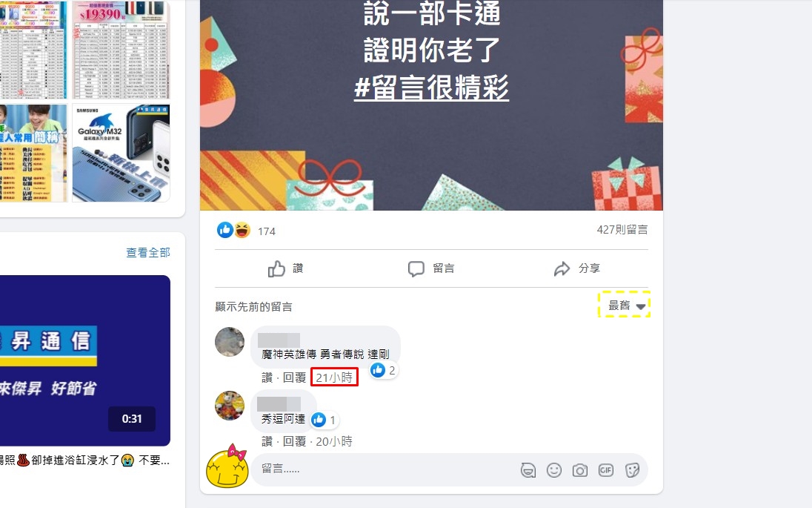The image size is (812, 508).
Task: Open the avatar sticker icon in comment box
Action: [528, 470]
